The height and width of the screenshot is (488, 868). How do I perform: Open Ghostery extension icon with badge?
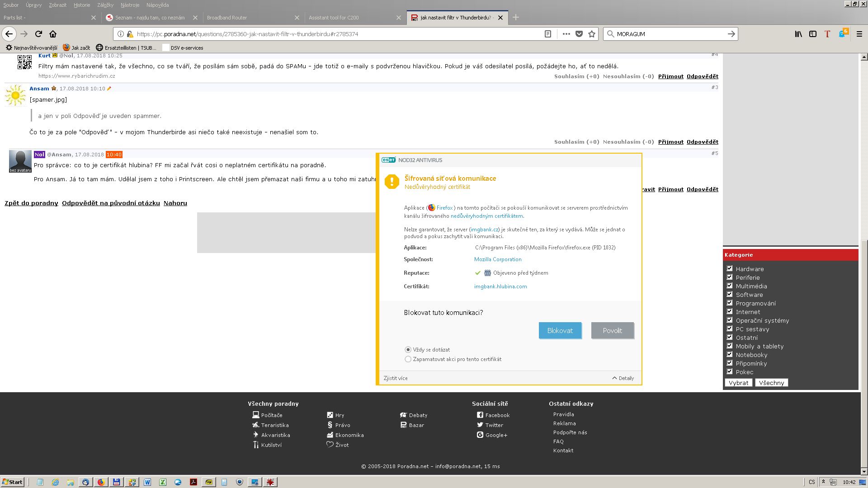click(842, 34)
